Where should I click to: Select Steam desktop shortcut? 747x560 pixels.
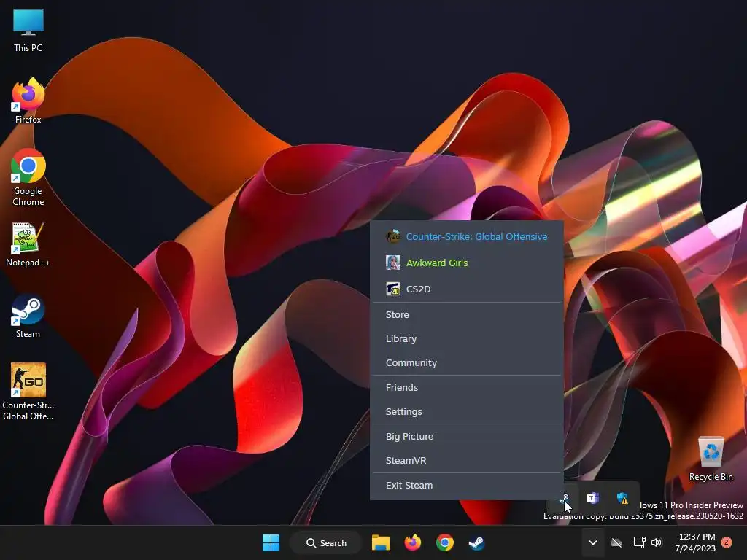point(28,316)
